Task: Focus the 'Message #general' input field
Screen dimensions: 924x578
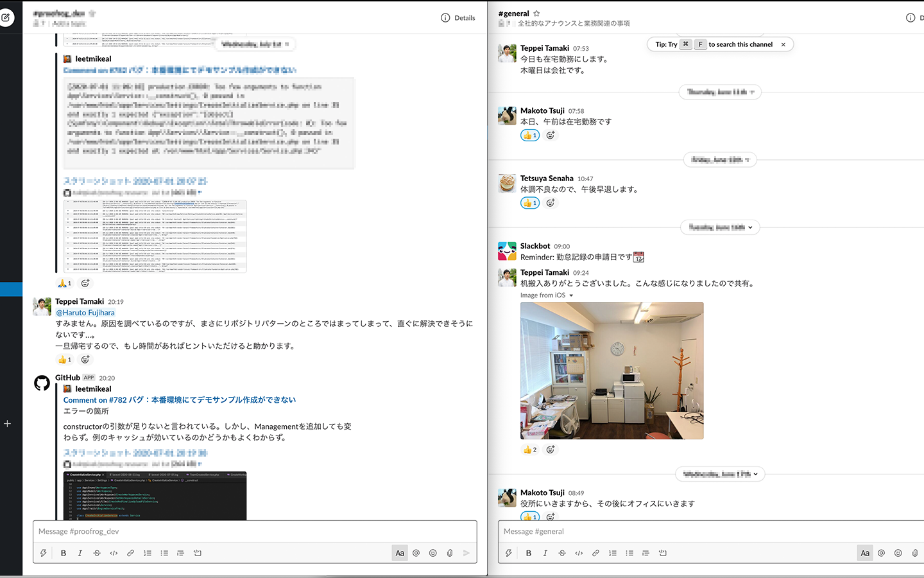Action: click(711, 532)
